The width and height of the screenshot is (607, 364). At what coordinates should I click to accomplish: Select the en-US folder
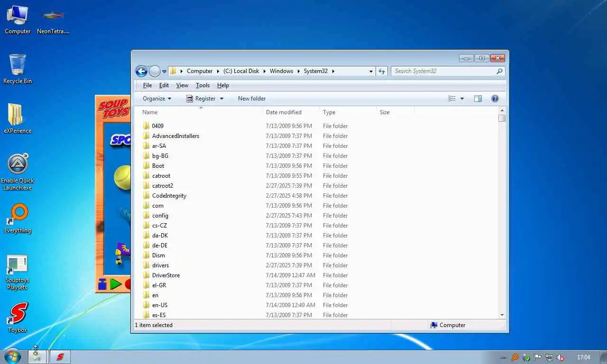160,305
